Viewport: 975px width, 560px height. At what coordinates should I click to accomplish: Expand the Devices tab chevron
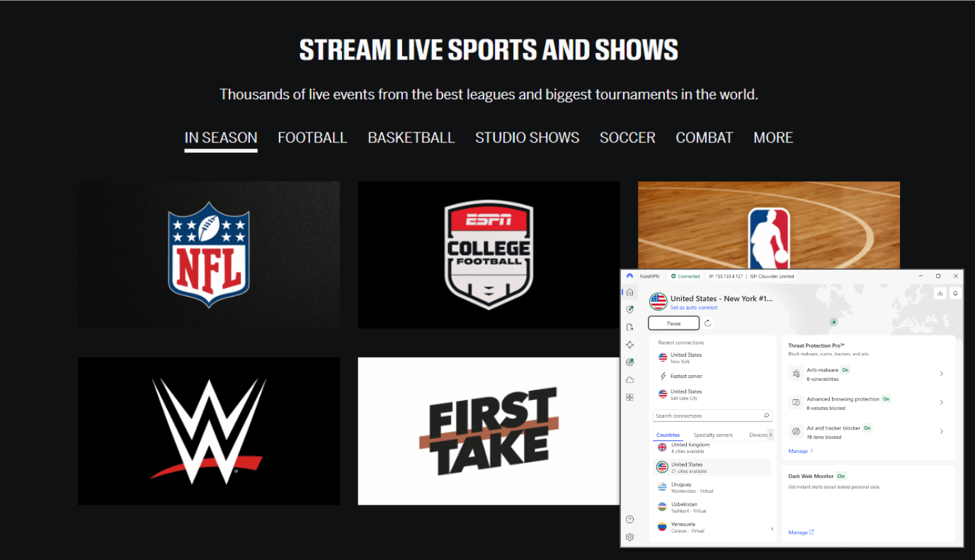click(x=769, y=434)
